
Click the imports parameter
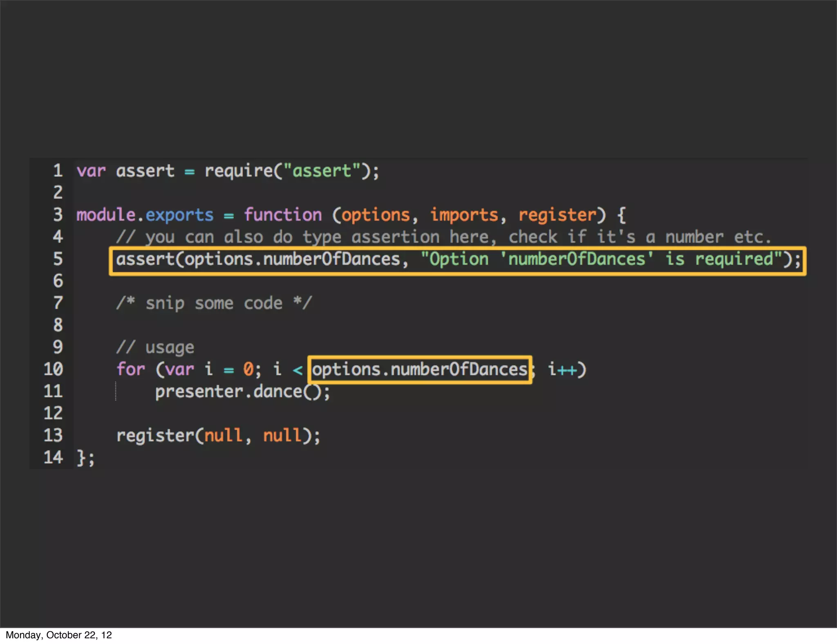pos(464,215)
